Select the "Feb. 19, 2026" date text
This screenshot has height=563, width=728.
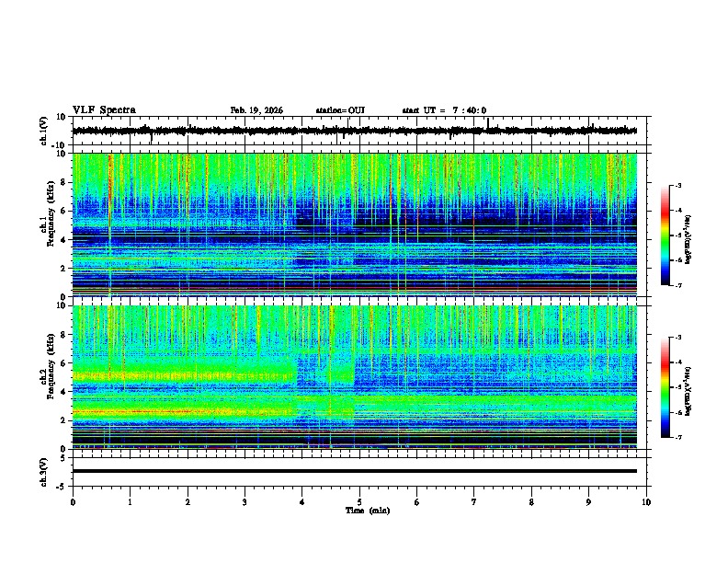tap(256, 110)
